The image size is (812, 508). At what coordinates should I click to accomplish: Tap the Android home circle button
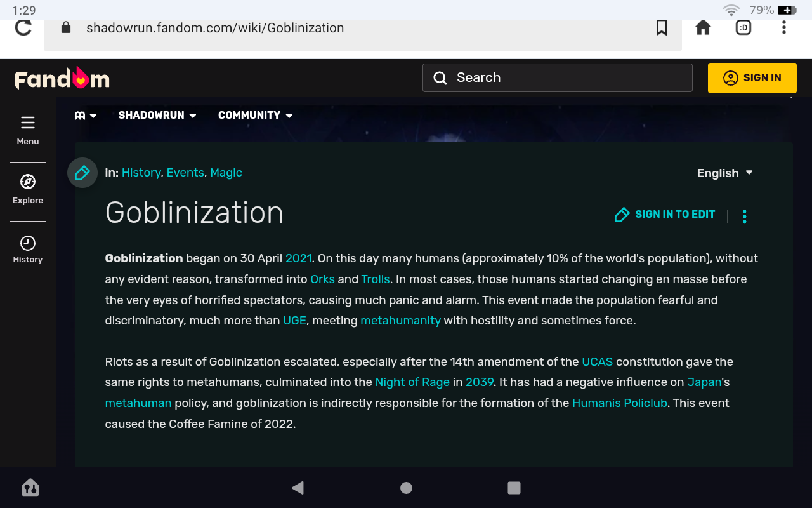pyautogui.click(x=407, y=488)
